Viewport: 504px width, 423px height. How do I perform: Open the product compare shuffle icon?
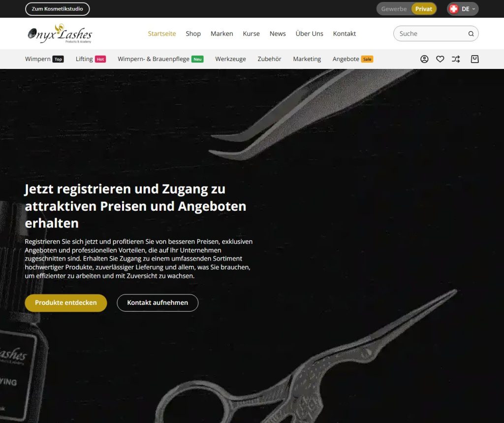456,59
